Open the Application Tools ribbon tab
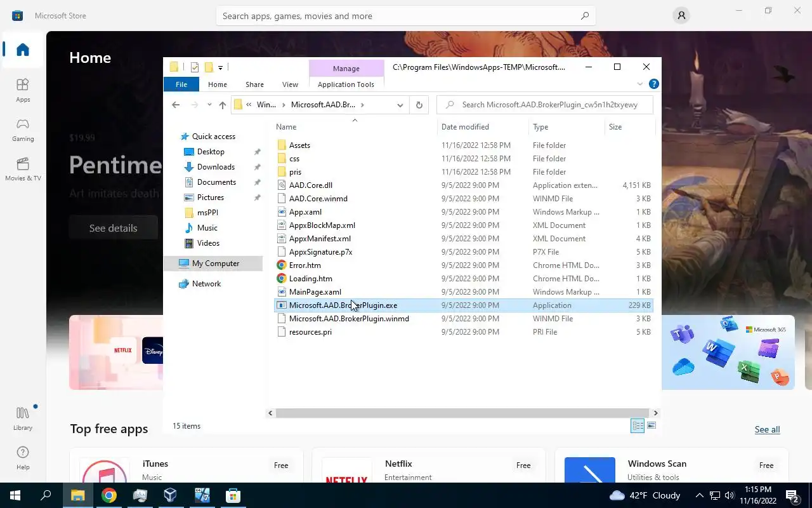 346,84
